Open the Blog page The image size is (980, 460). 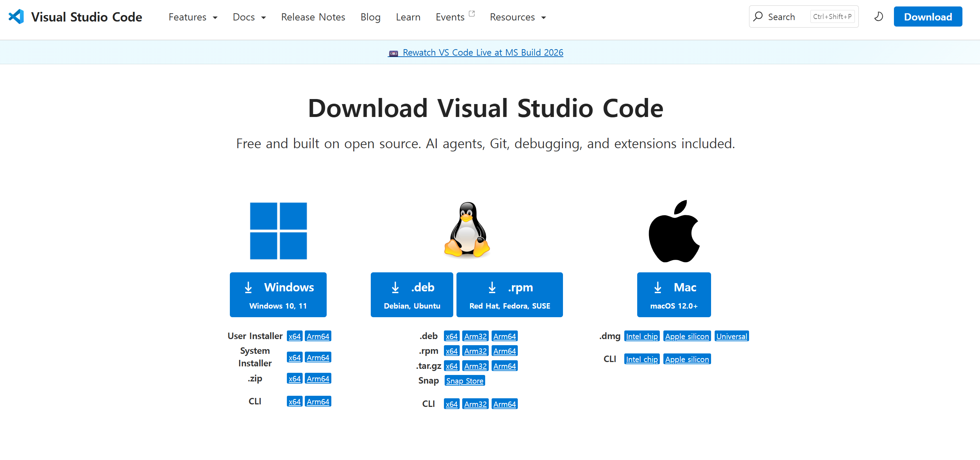pos(370,17)
